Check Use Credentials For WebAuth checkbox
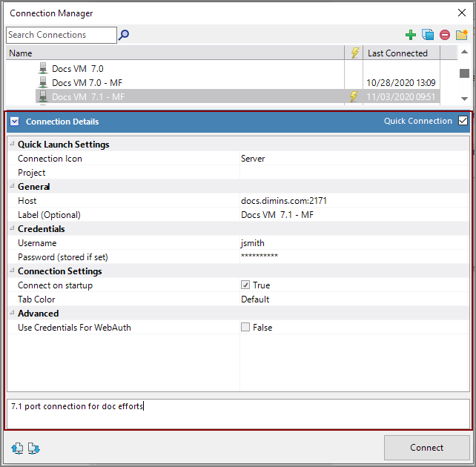The width and height of the screenshot is (476, 467). point(245,327)
